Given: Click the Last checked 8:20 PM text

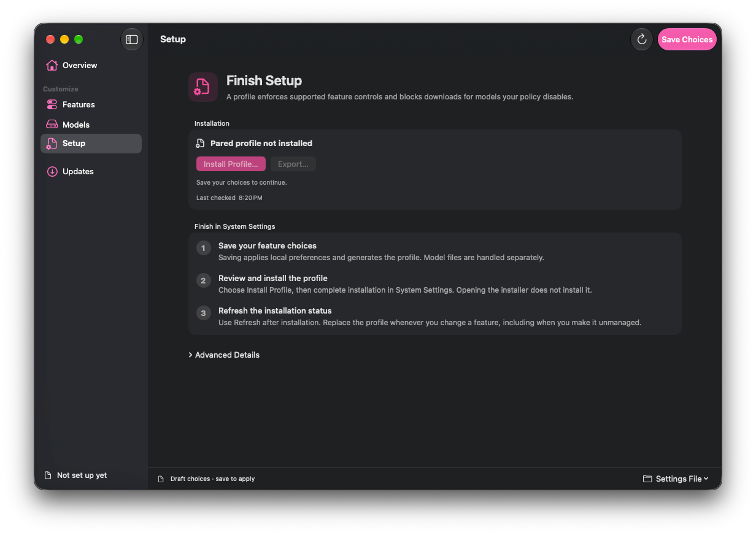Looking at the screenshot, I should tap(229, 198).
